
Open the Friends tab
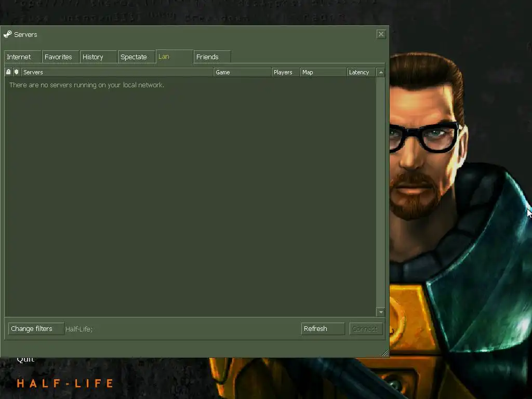[212, 57]
